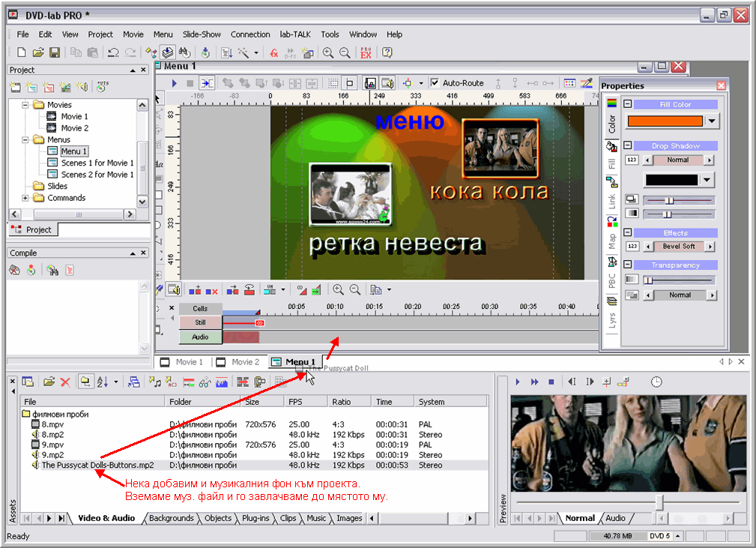Close the Properties panel
The width and height of the screenshot is (756, 548).
pos(721,85)
